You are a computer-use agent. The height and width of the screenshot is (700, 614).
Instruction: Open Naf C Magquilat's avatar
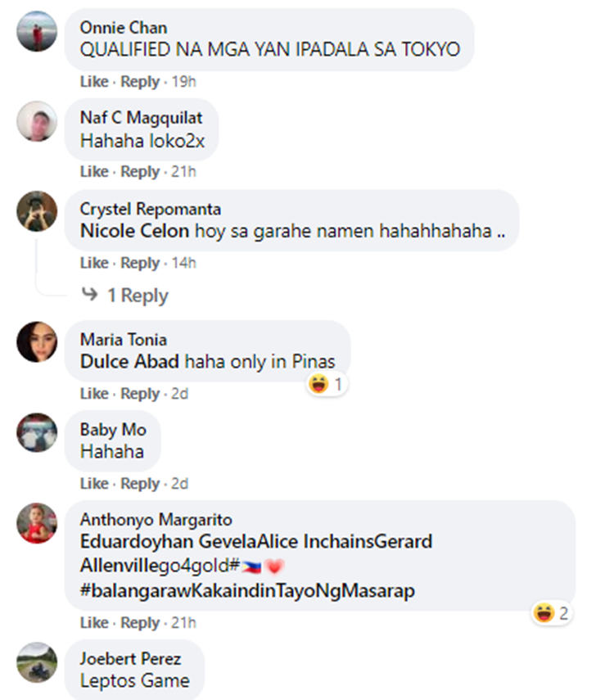click(x=37, y=121)
